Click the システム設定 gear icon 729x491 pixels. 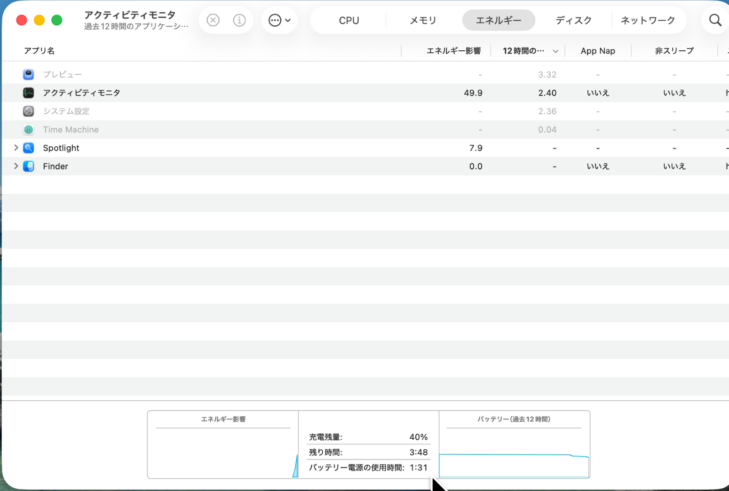click(29, 111)
